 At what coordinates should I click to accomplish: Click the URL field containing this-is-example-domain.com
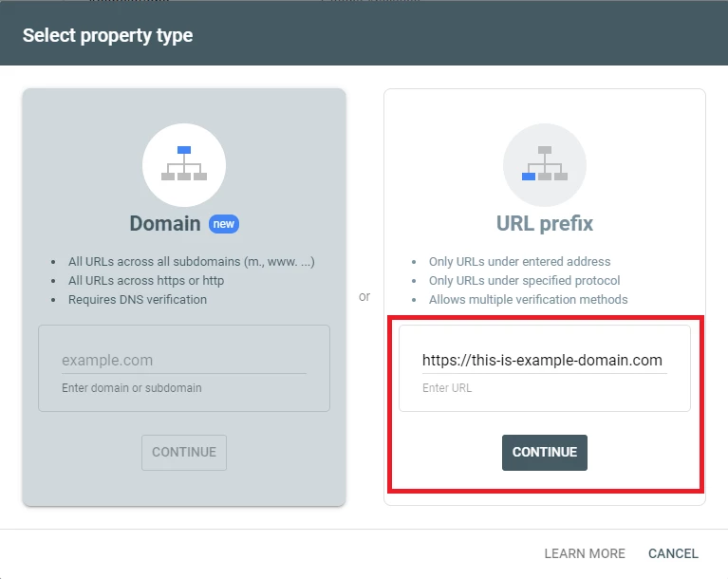point(543,361)
